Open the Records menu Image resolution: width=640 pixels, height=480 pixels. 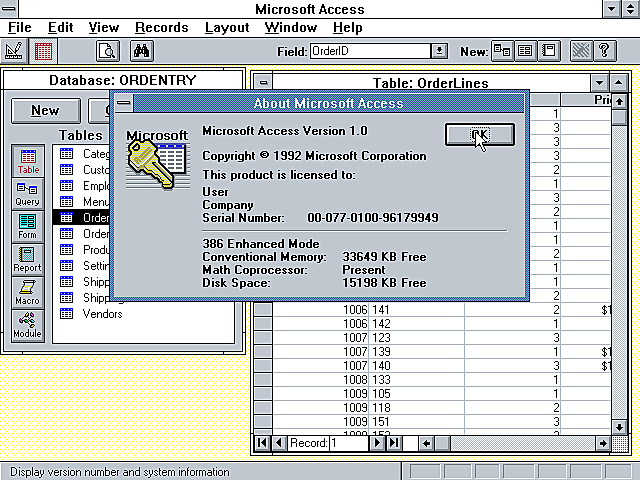coord(162,28)
